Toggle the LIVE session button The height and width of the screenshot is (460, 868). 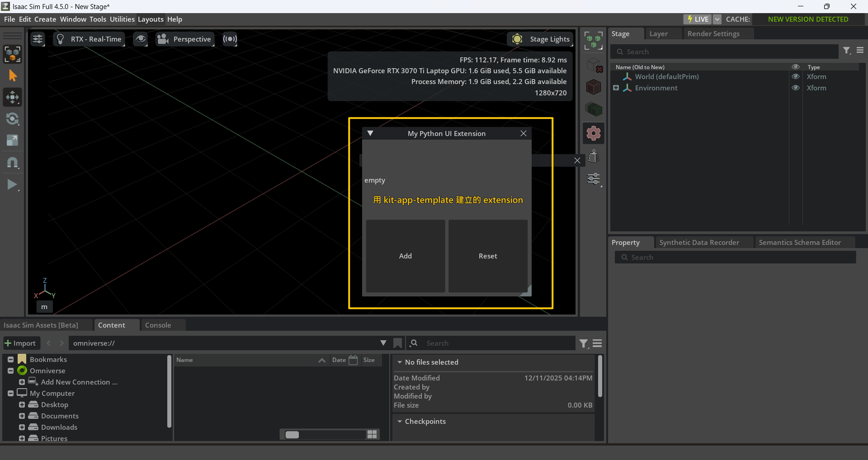(x=697, y=19)
